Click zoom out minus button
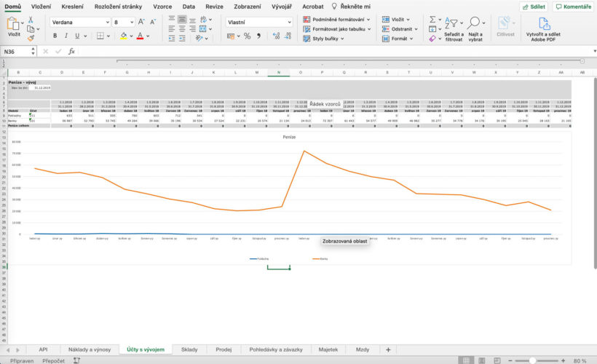 [x=510, y=360]
